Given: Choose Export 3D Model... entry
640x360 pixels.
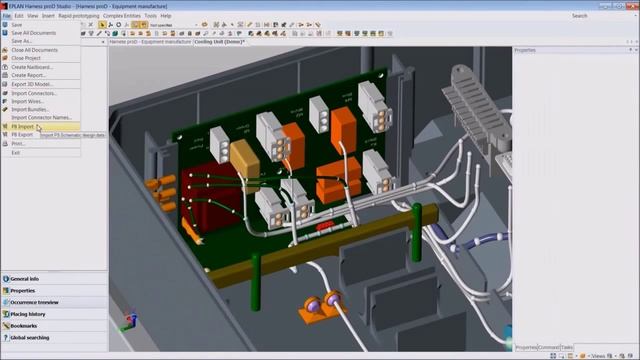Looking at the screenshot, I should 41,84.
